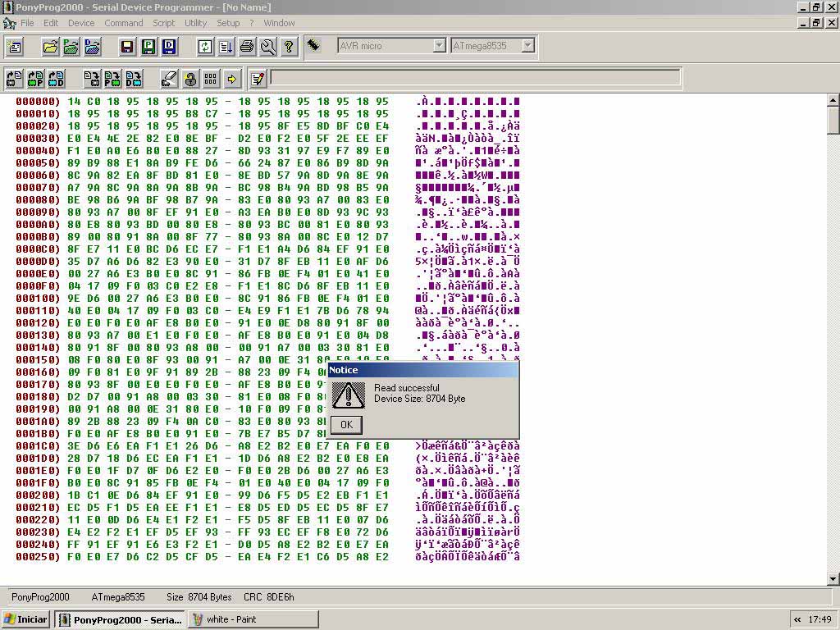The height and width of the screenshot is (630, 840).
Task: Switch to PonyProg2000 taskbar button
Action: (x=120, y=619)
